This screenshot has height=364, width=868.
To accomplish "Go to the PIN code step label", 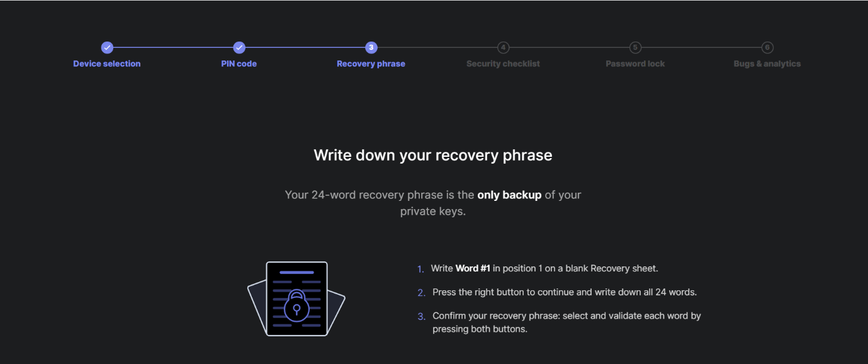I will 239,64.
